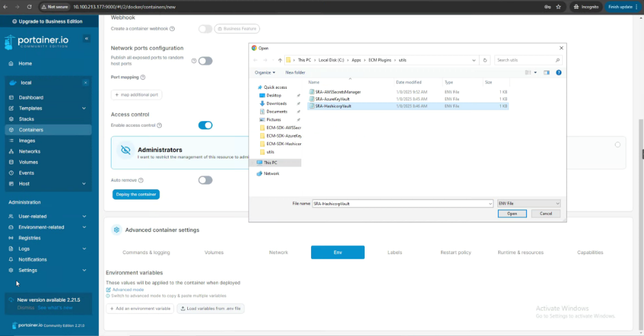Open address path history dropdown

pos(473,61)
